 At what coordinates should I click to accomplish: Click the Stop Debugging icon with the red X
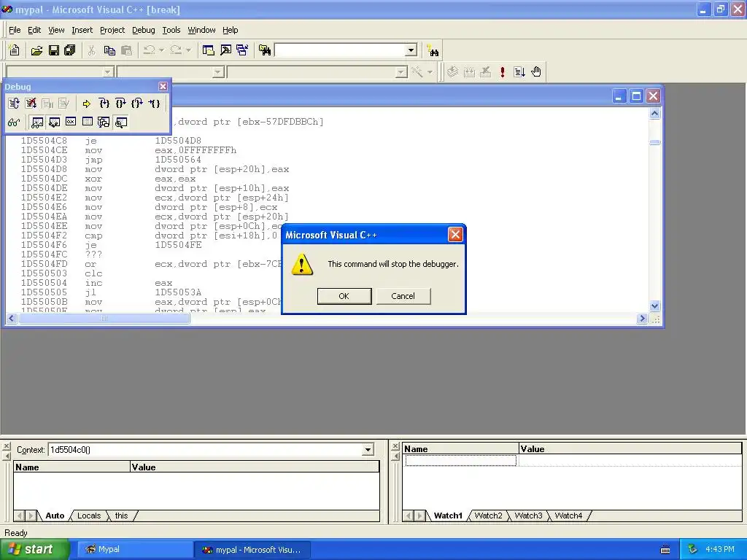point(31,104)
